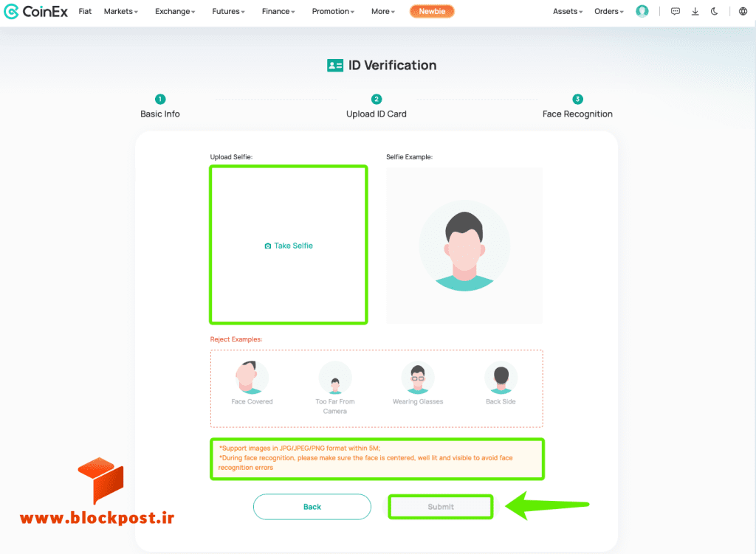The height and width of the screenshot is (554, 756).
Task: Expand the Assets dropdown menu
Action: coord(568,11)
